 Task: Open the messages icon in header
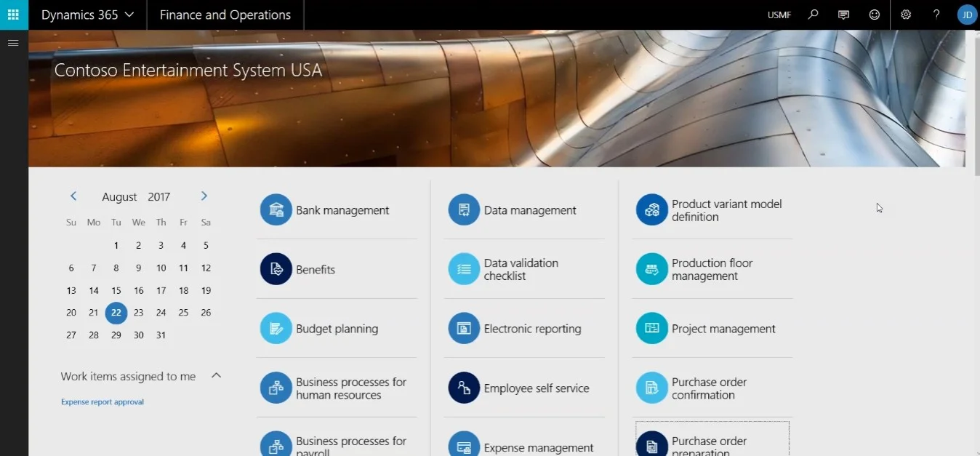844,15
